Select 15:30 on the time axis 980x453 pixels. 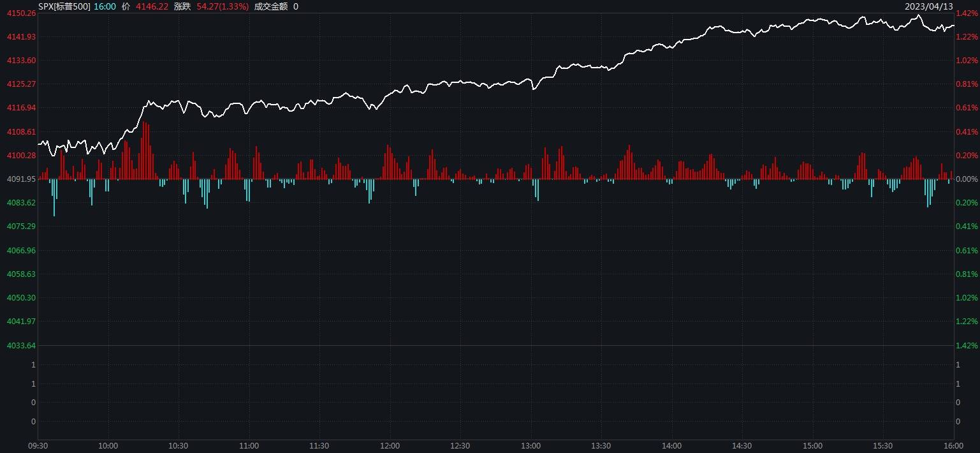click(883, 446)
